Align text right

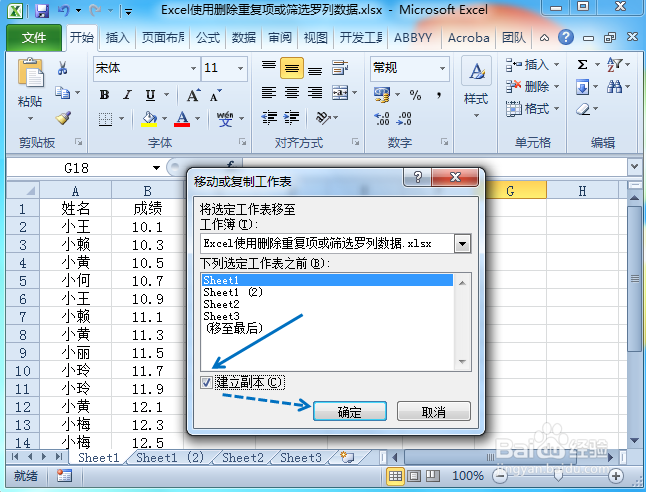tap(315, 93)
